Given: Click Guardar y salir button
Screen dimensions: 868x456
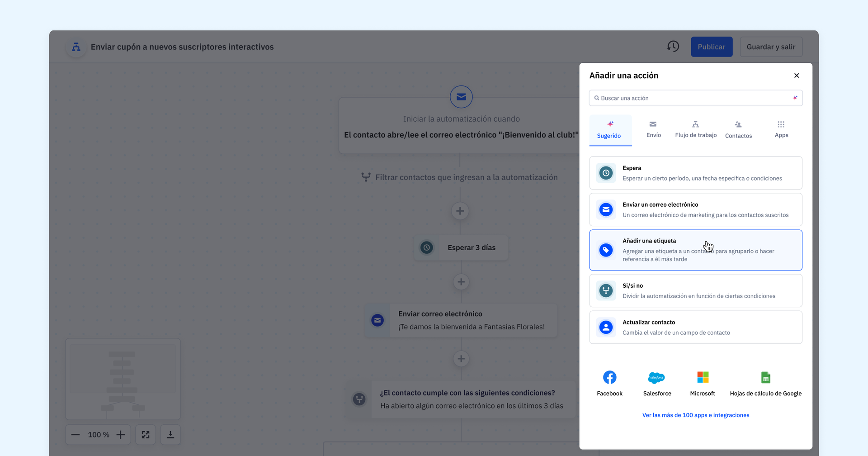Looking at the screenshot, I should [771, 47].
